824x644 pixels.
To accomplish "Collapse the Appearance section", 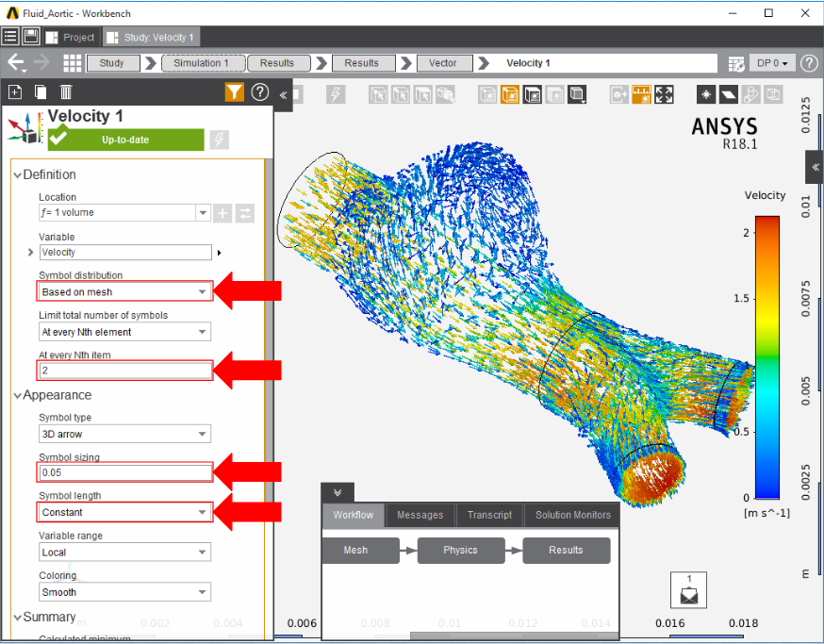I will [17, 395].
